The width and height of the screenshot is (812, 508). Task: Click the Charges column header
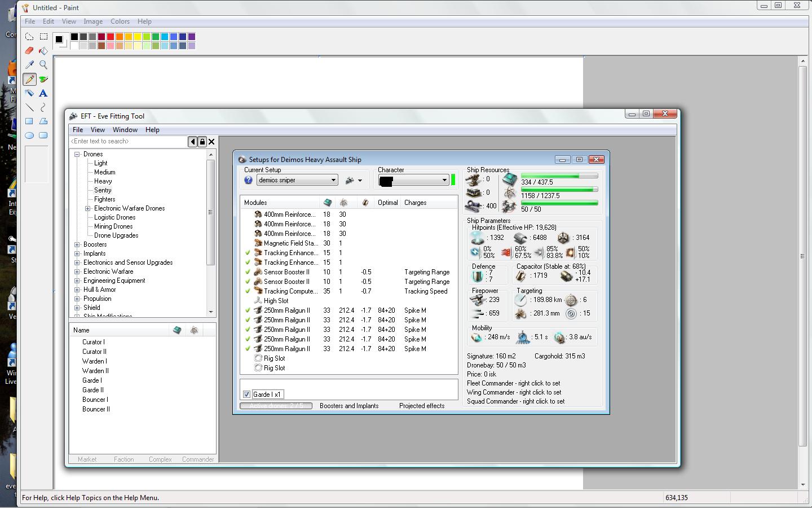(x=416, y=203)
